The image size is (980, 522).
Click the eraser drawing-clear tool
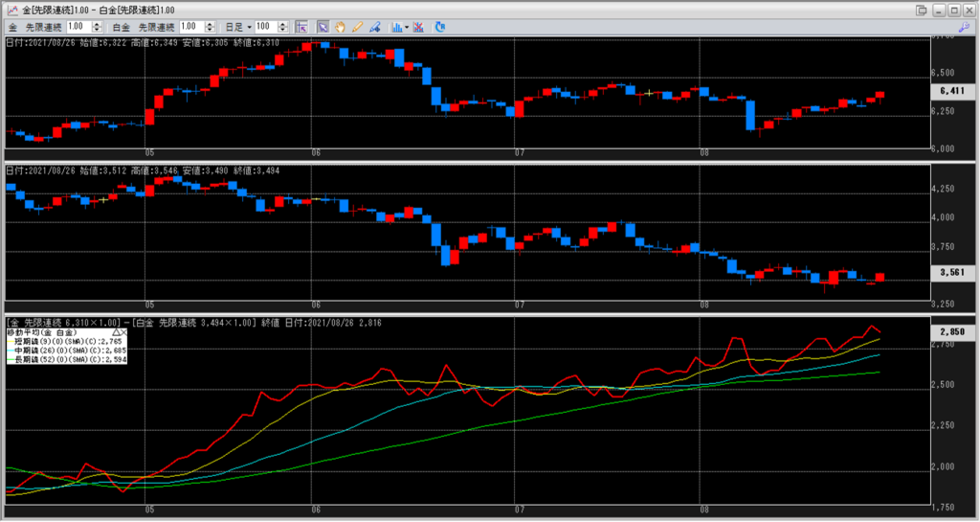click(374, 27)
